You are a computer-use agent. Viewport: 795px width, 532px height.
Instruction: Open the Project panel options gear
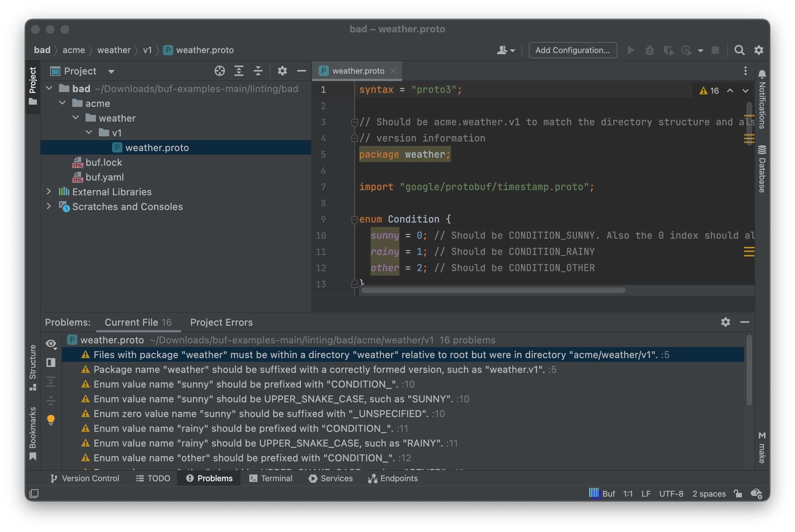pos(282,71)
